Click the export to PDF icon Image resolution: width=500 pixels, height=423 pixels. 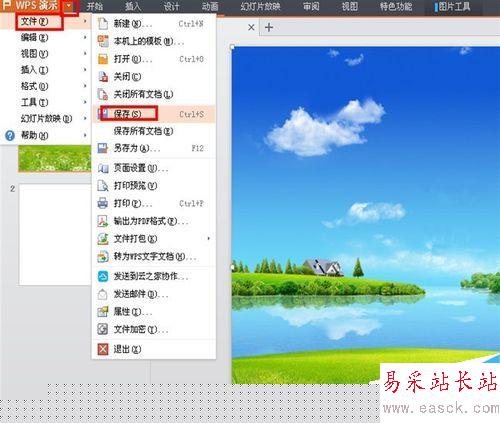pos(103,221)
